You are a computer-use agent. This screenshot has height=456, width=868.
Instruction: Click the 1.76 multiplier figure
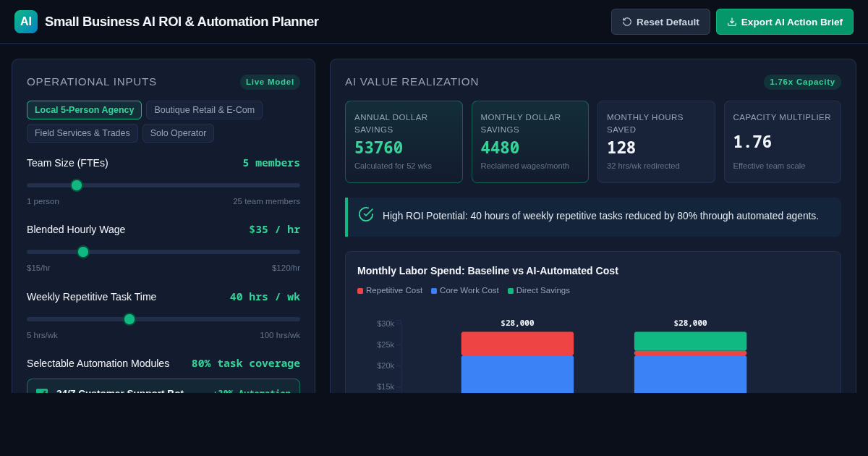click(x=752, y=142)
